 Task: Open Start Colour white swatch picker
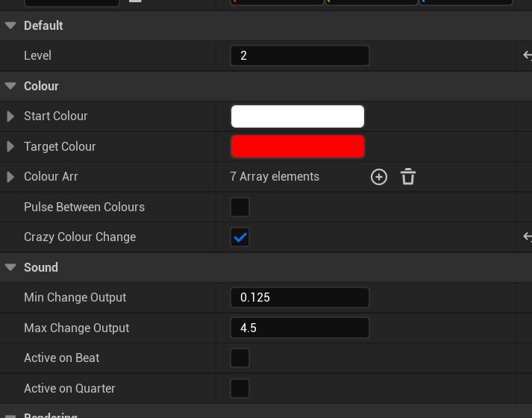tap(298, 116)
